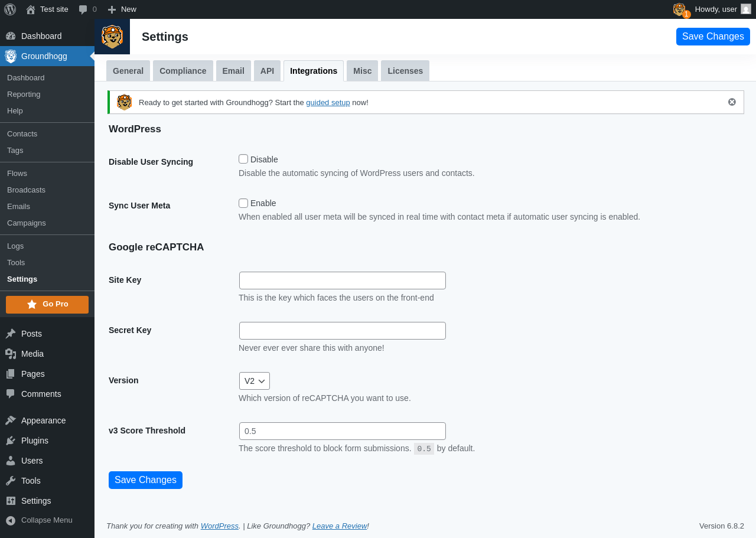The image size is (756, 538).
Task: Click the WordPress Settings sliders icon
Action: [11, 501]
